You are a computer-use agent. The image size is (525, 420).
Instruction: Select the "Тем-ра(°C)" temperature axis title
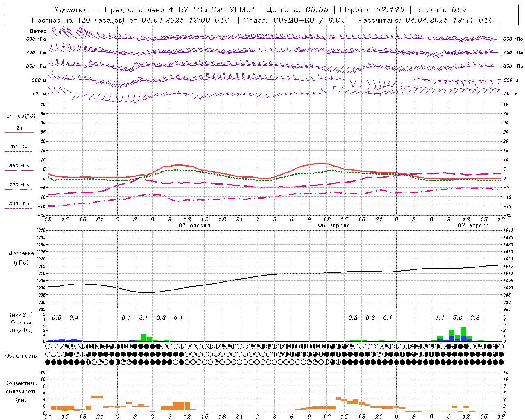point(19,116)
